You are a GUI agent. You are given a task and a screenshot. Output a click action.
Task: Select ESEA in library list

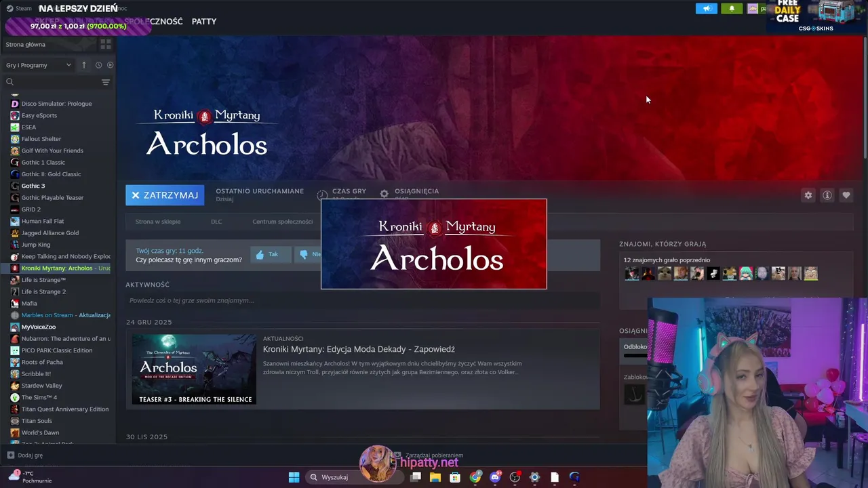click(28, 127)
